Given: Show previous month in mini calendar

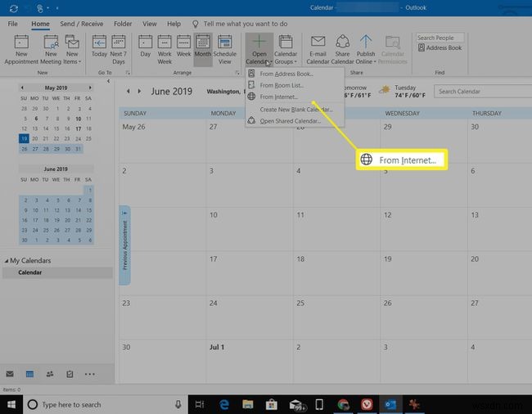Looking at the screenshot, I should (x=22, y=88).
